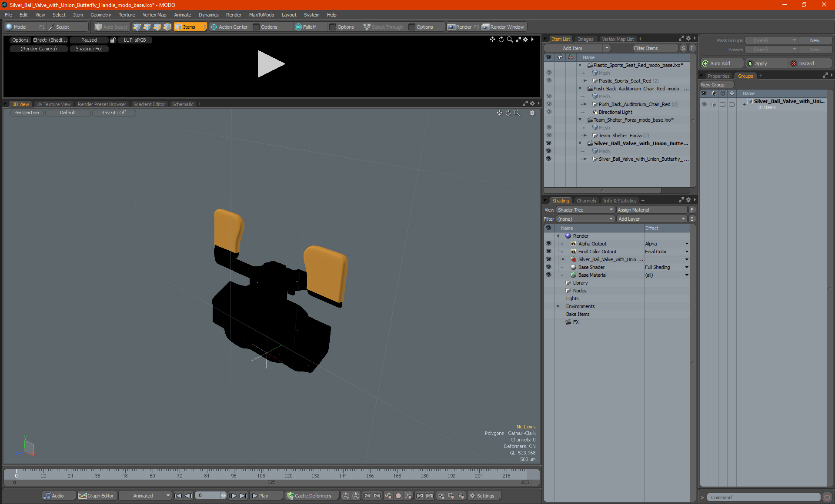Viewport: 835px width, 504px height.
Task: Open the Pass Groups dropdown
Action: click(x=772, y=40)
